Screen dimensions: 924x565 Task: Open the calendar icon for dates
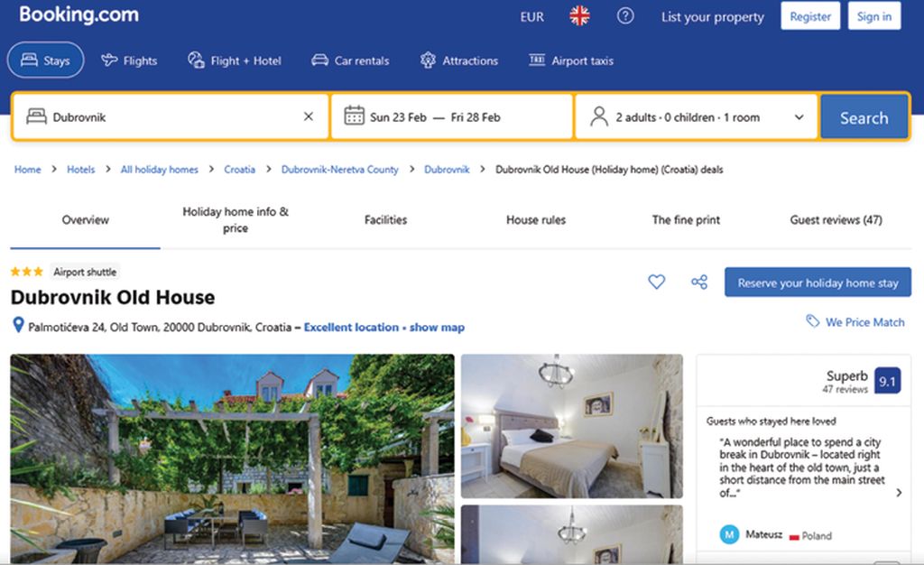pyautogui.click(x=354, y=116)
